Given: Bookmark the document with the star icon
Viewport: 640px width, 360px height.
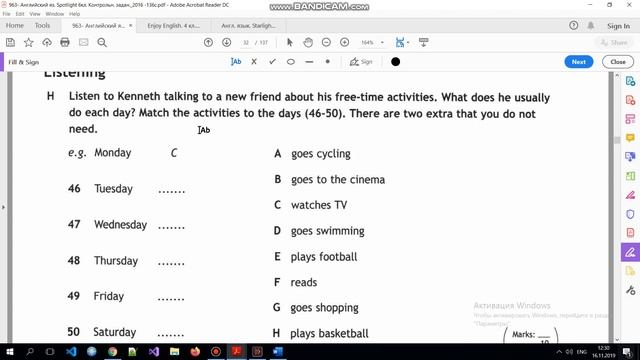Looking at the screenshot, I should coord(29,42).
